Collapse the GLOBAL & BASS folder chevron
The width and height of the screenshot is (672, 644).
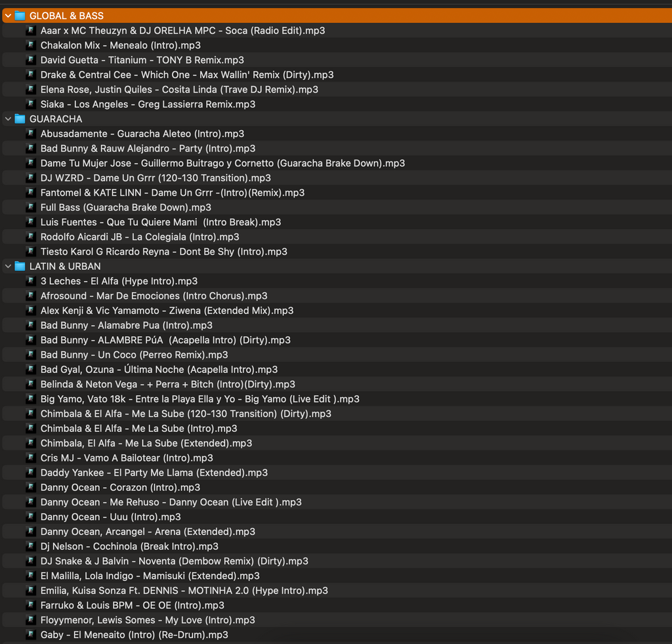point(8,16)
